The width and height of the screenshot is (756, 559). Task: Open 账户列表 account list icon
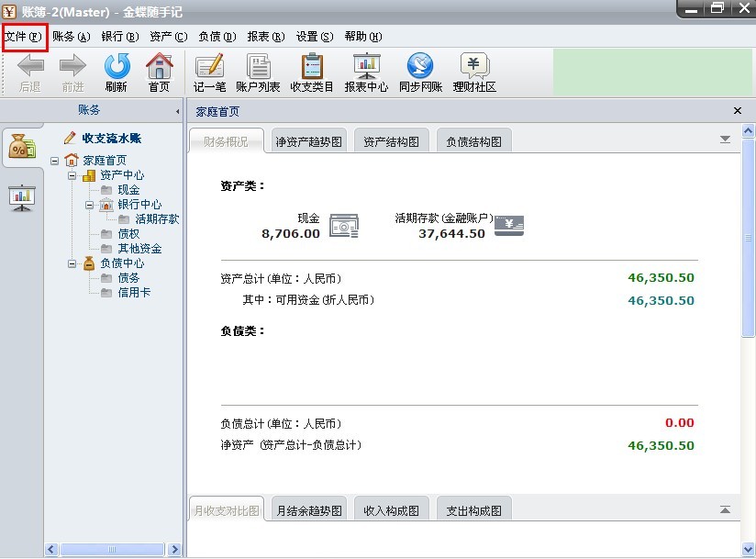(x=259, y=65)
